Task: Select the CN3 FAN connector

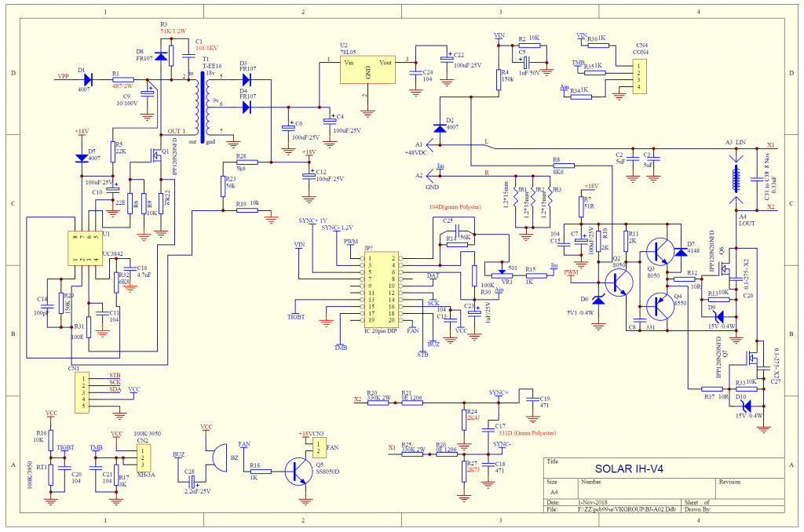Action: point(319,447)
